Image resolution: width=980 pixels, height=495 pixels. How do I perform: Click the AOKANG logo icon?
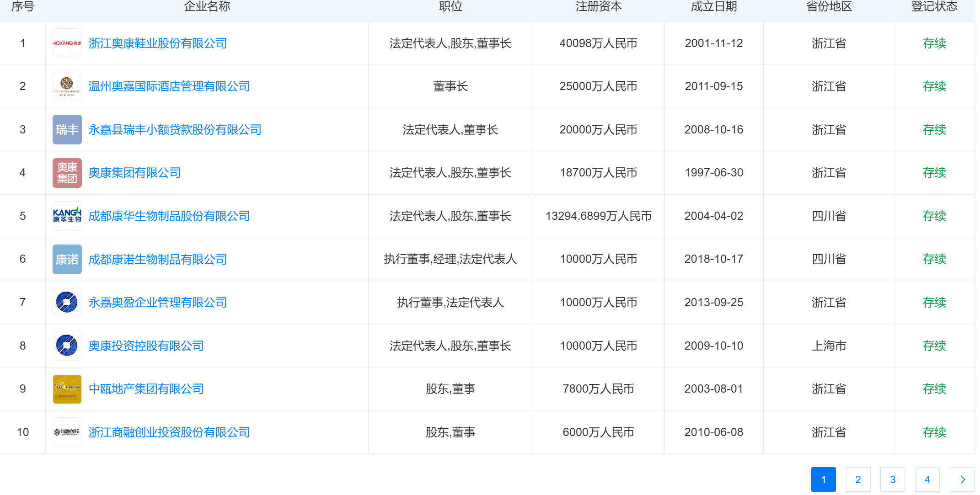tap(67, 43)
